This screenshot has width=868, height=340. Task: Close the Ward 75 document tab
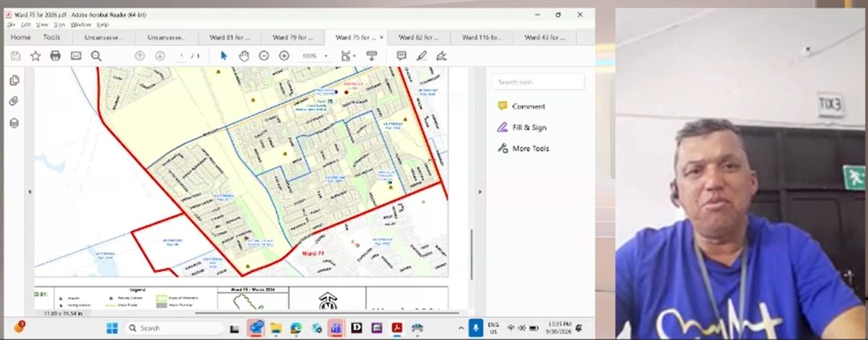pyautogui.click(x=381, y=37)
